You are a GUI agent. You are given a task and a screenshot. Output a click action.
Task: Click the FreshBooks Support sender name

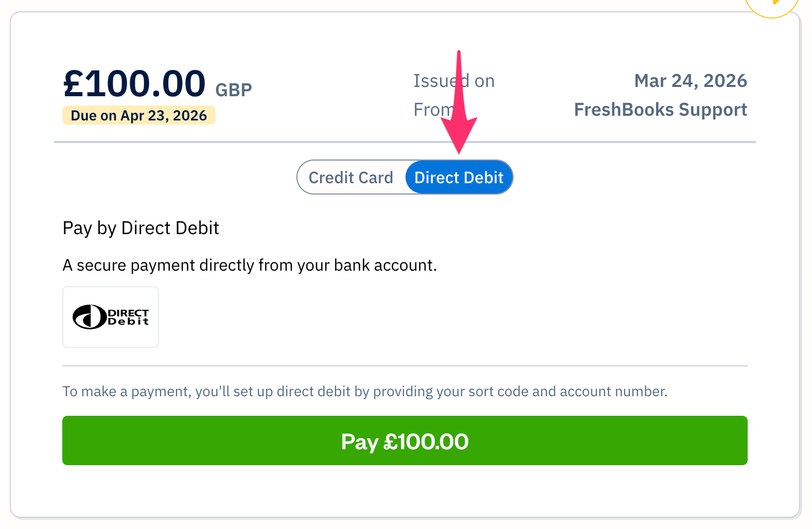pos(660,109)
